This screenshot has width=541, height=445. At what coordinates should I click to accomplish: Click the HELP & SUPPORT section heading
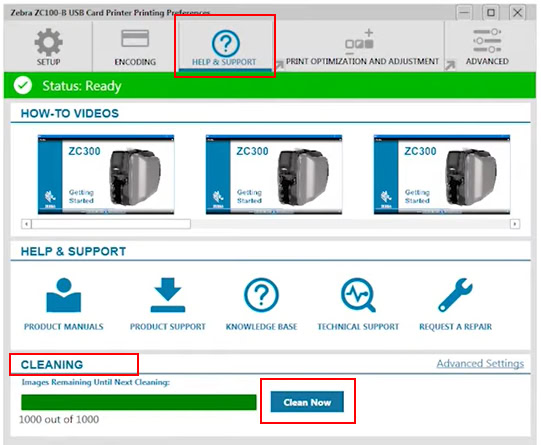73,251
